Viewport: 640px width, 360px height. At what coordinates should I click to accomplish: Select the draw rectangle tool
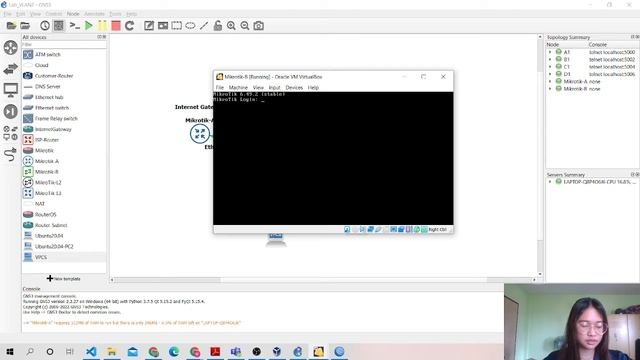pyautogui.click(x=177, y=26)
